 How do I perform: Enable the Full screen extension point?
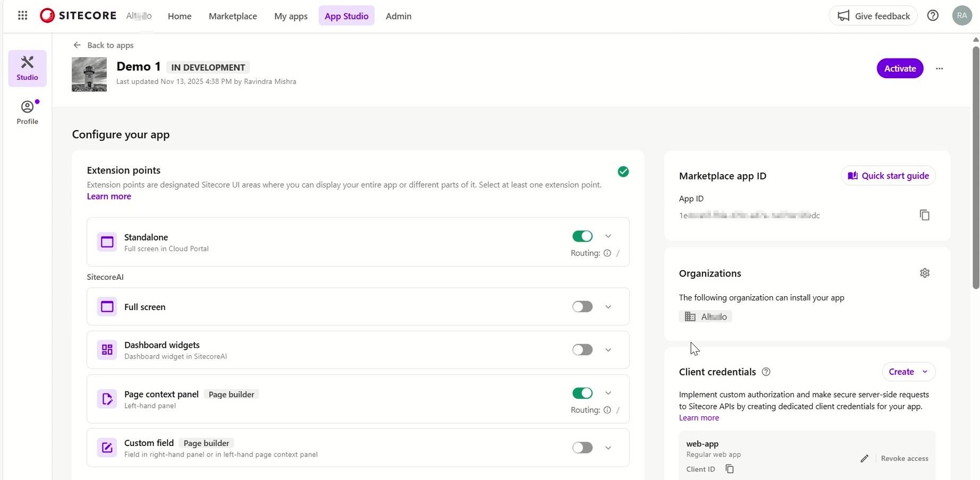(582, 306)
